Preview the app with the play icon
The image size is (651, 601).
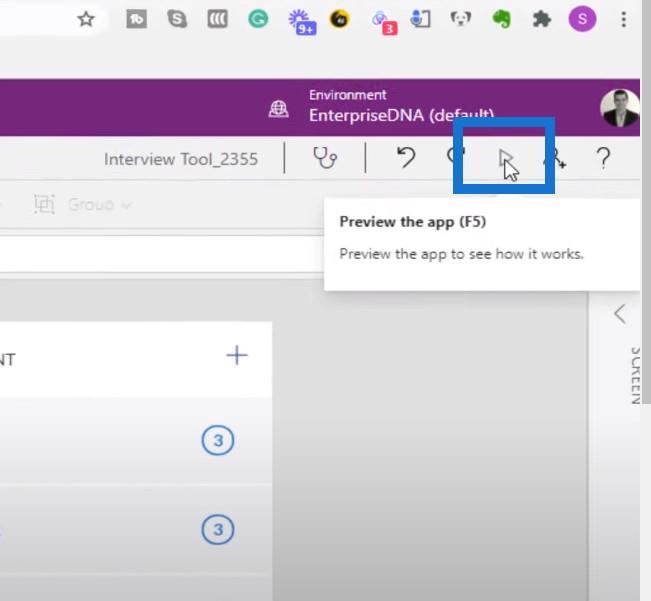505,159
